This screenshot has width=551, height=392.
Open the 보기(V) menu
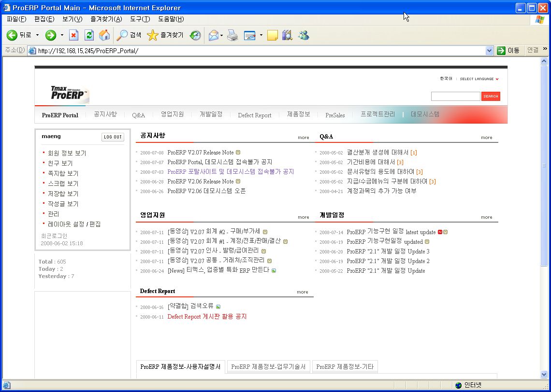pyautogui.click(x=72, y=19)
